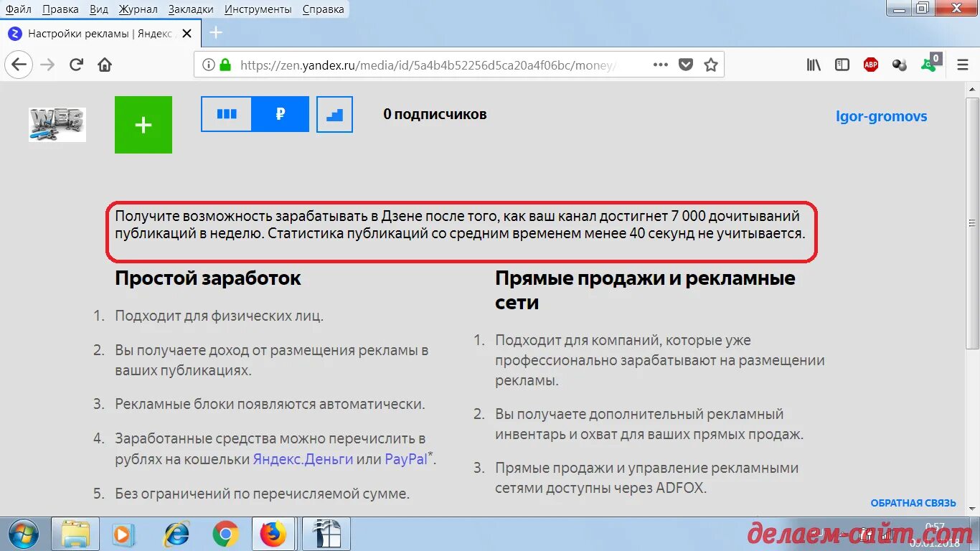980x551 pixels.
Task: Launch Internet Explorer from taskbar
Action: pyautogui.click(x=176, y=534)
